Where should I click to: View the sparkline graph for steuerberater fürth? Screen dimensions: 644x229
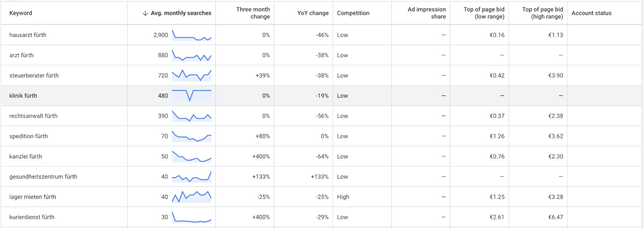point(192,75)
